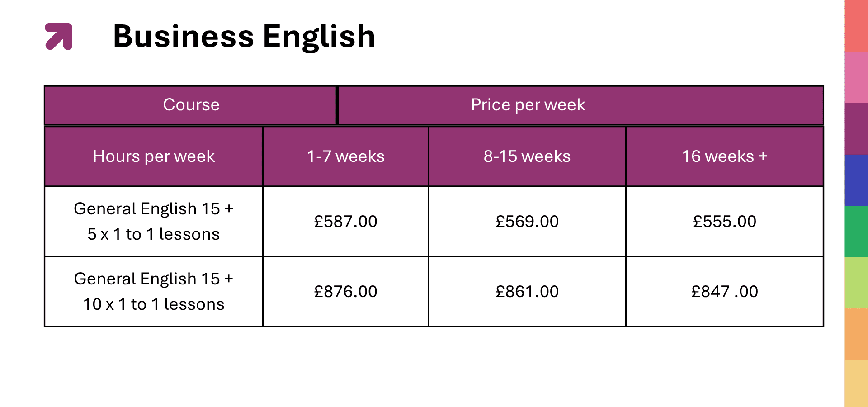Click the £861.00 price cell

click(x=527, y=292)
